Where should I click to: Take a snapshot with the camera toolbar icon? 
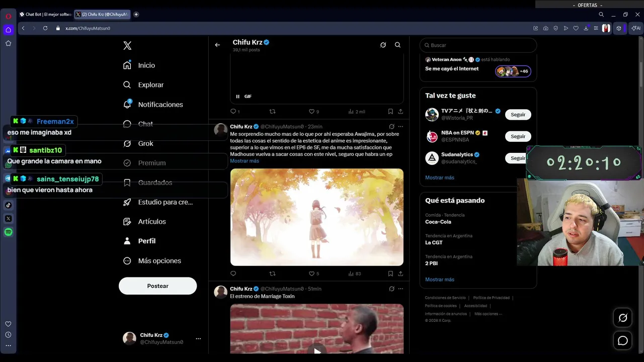pyautogui.click(x=546, y=28)
